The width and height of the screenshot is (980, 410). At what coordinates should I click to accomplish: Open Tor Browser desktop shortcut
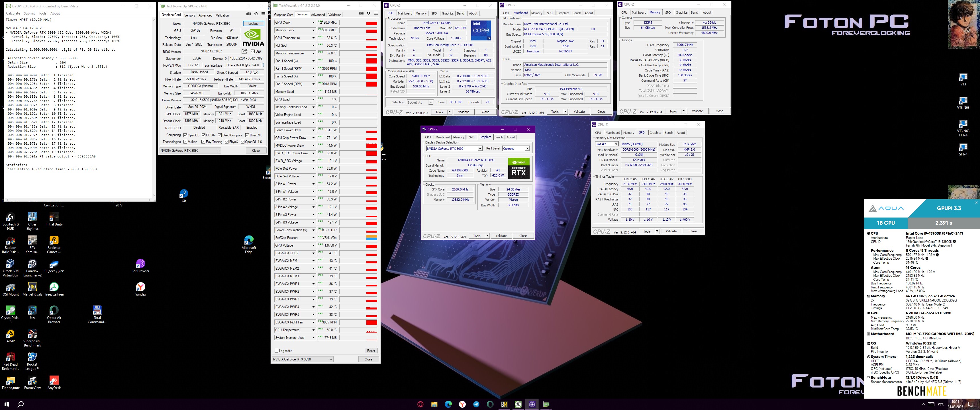140,266
